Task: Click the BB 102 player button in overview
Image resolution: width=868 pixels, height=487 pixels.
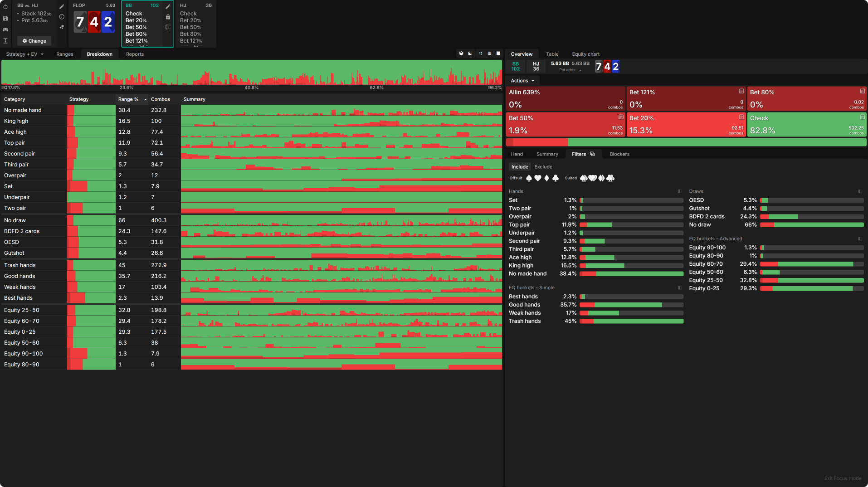Action: (516, 66)
